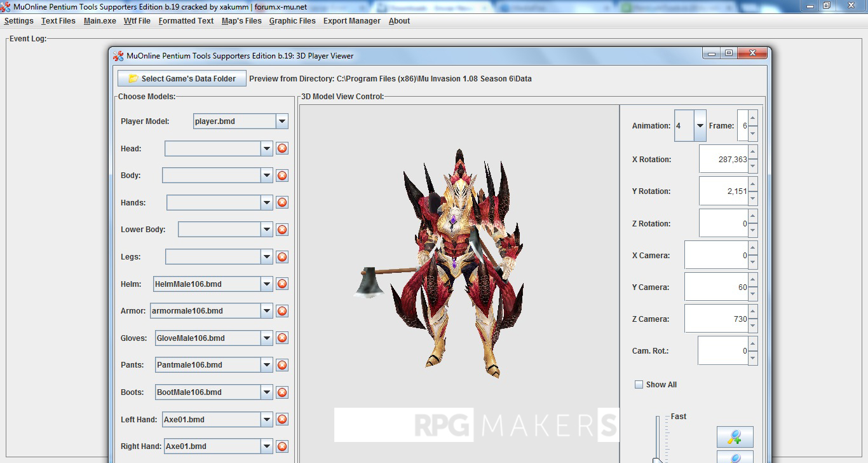
Task: Clear the Head model with red button
Action: pyautogui.click(x=282, y=149)
